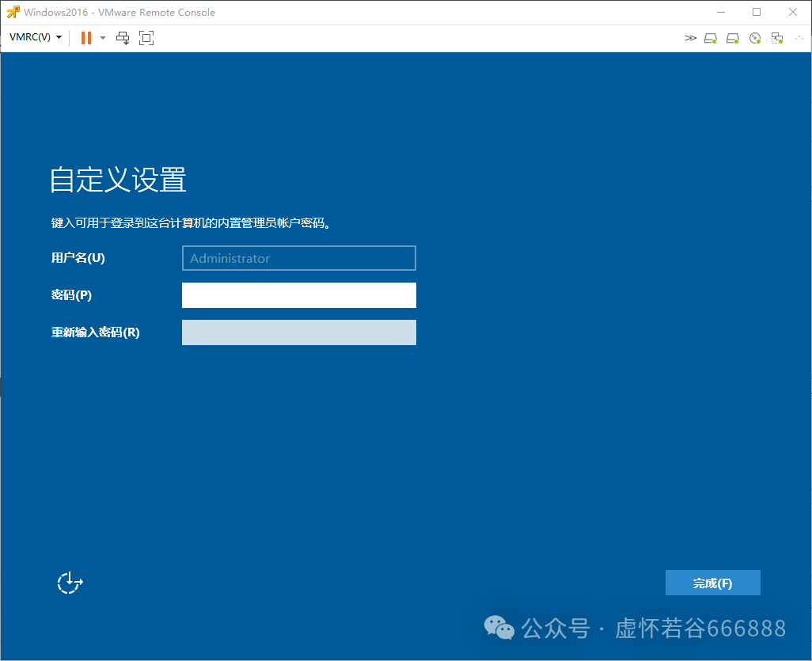Click the 自定义设置 heading
The height and width of the screenshot is (661, 812).
tap(118, 180)
